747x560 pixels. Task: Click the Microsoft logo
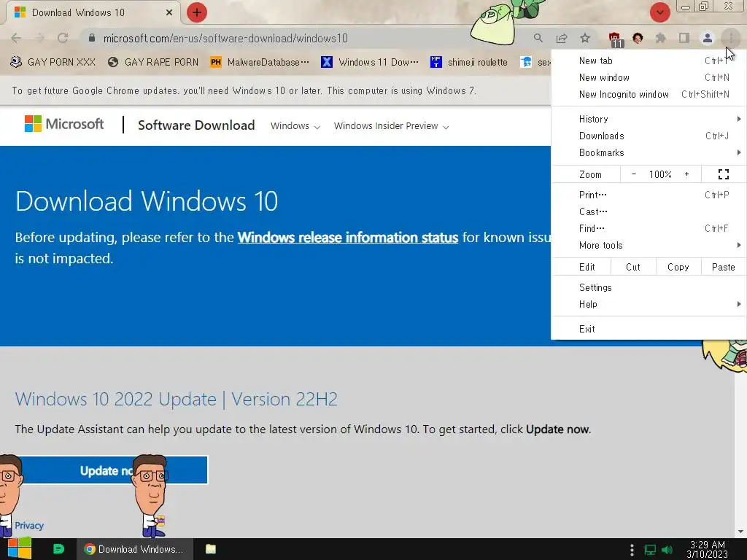(64, 124)
